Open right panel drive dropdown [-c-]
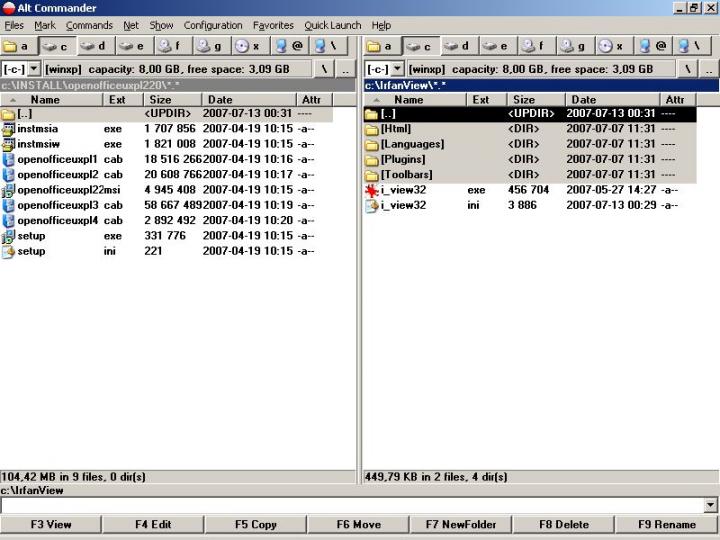Viewport: 720px width, 540px height. 397,69
